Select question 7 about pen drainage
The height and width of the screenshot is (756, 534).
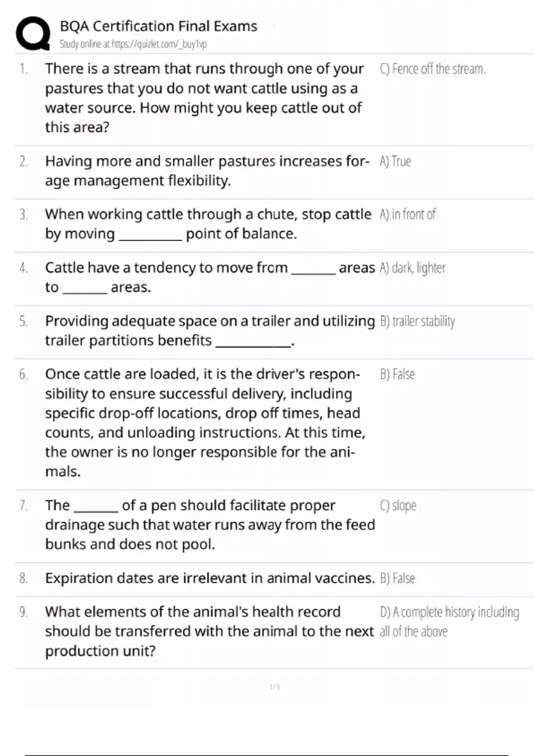pos(210,525)
